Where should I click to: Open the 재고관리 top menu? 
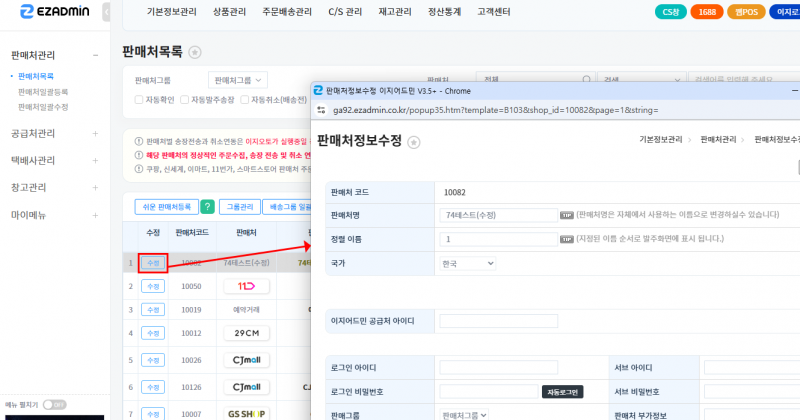[395, 12]
